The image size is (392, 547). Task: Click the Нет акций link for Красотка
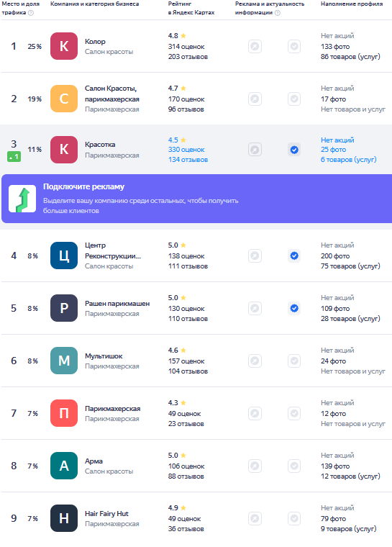[337, 140]
